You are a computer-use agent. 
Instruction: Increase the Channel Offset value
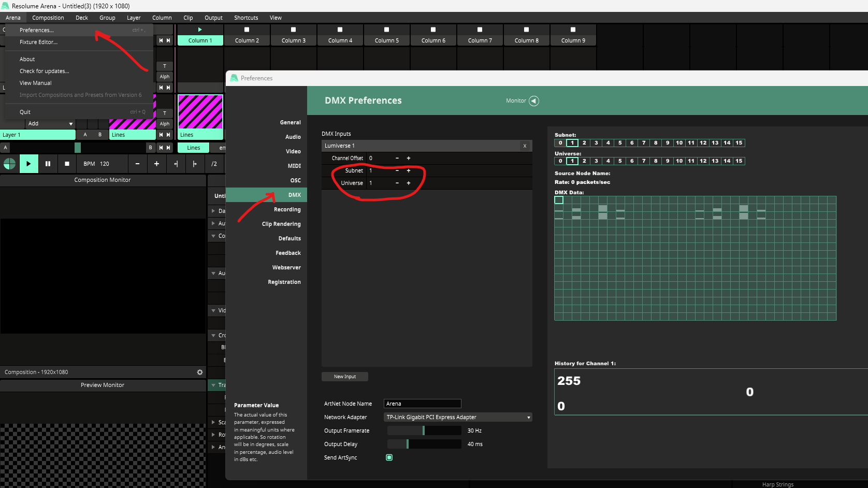click(x=409, y=158)
